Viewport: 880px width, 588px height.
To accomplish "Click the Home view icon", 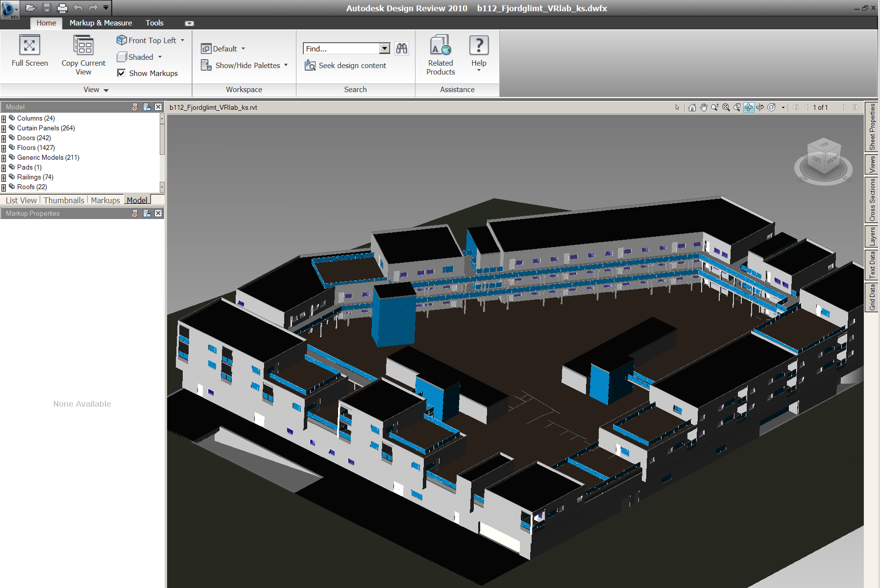I will pyautogui.click(x=692, y=107).
